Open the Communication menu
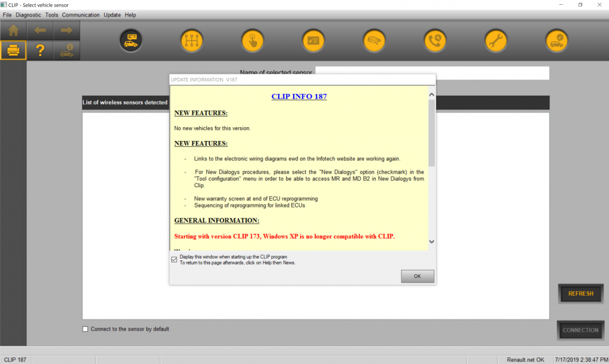 [80, 15]
